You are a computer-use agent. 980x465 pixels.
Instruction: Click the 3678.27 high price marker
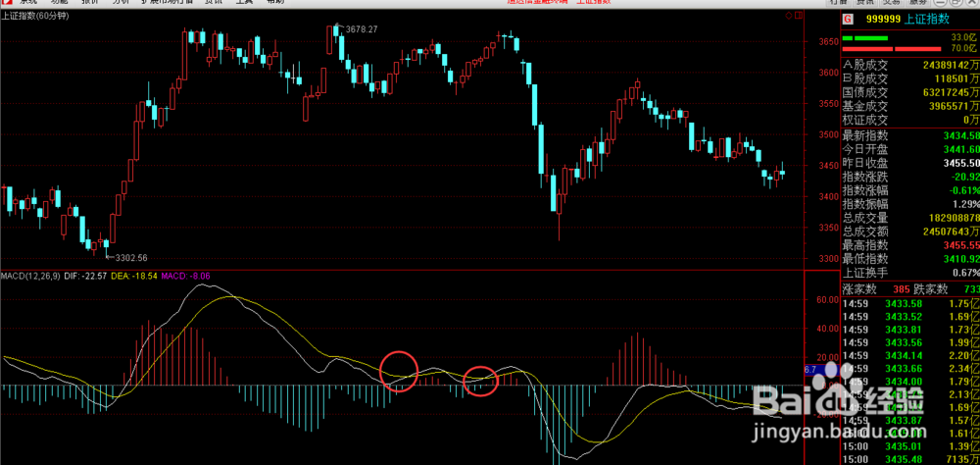click(x=362, y=29)
